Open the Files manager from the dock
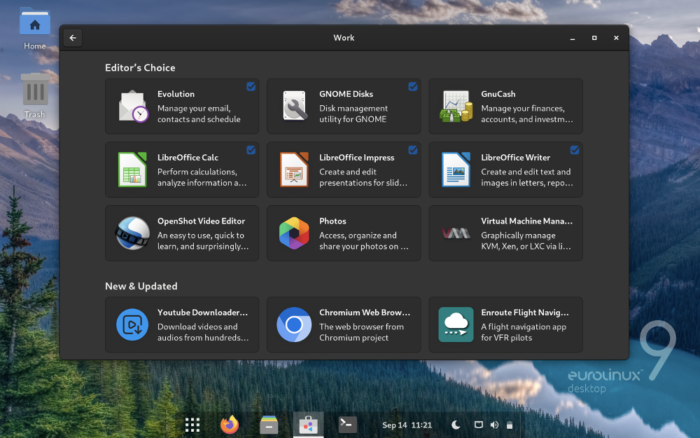The image size is (700, 438). [269, 425]
